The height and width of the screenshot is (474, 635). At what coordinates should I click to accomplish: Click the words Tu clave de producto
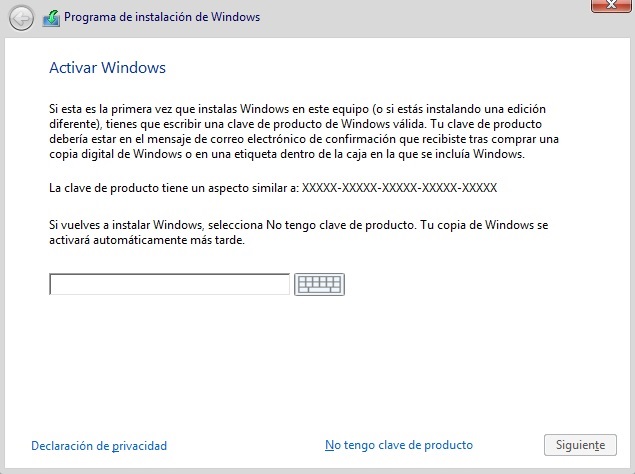[486, 124]
